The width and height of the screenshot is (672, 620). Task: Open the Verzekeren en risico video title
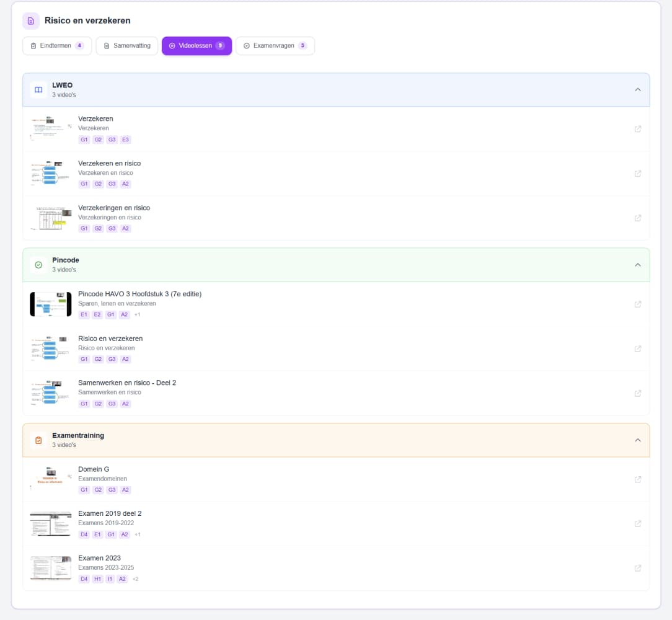click(x=109, y=163)
